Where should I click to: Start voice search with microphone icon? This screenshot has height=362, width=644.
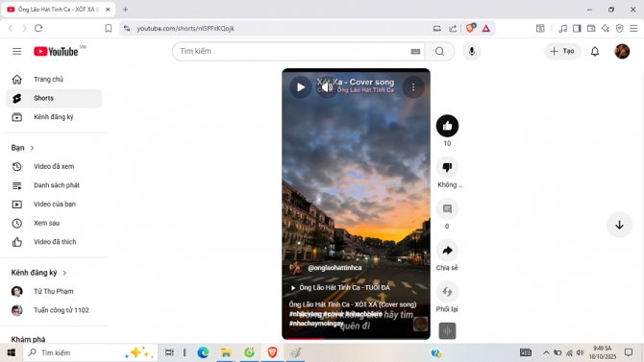click(472, 51)
